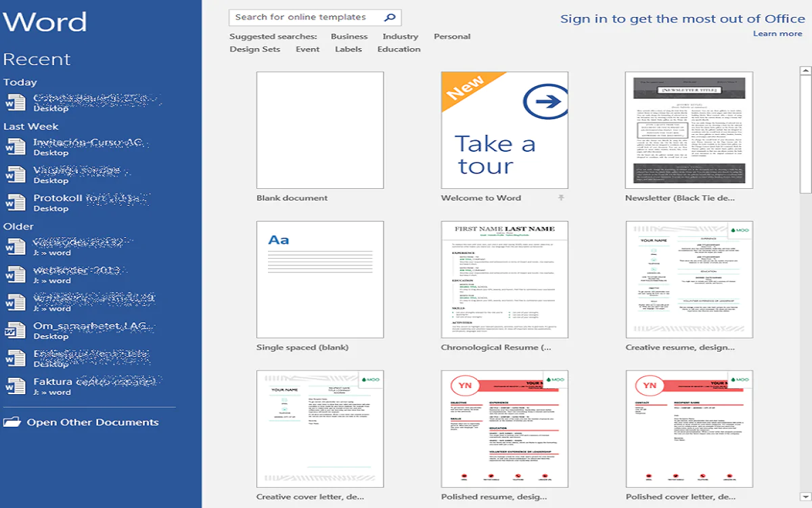Click the Word icon beside the Faktura document
The height and width of the screenshot is (508, 812).
click(x=14, y=386)
